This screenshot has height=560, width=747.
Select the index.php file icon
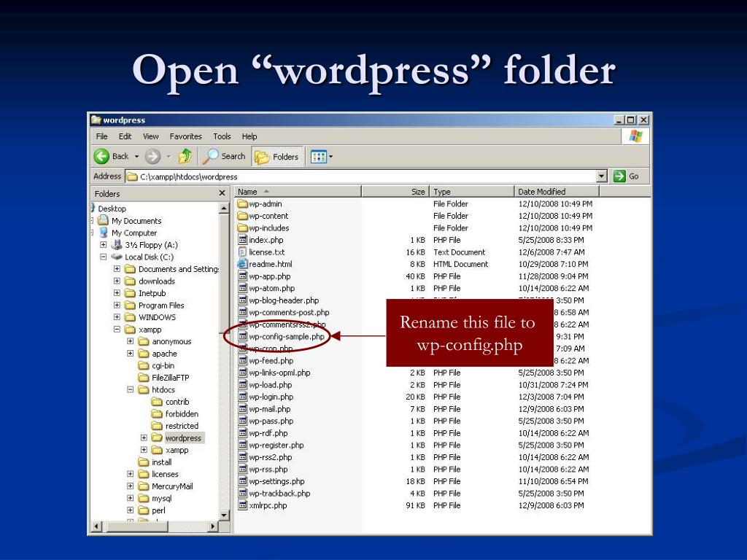(242, 240)
